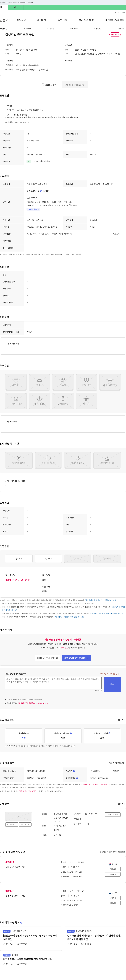Open the 직업 능력 개발 menu
Viewport: 126px width, 980px height.
click(86, 20)
